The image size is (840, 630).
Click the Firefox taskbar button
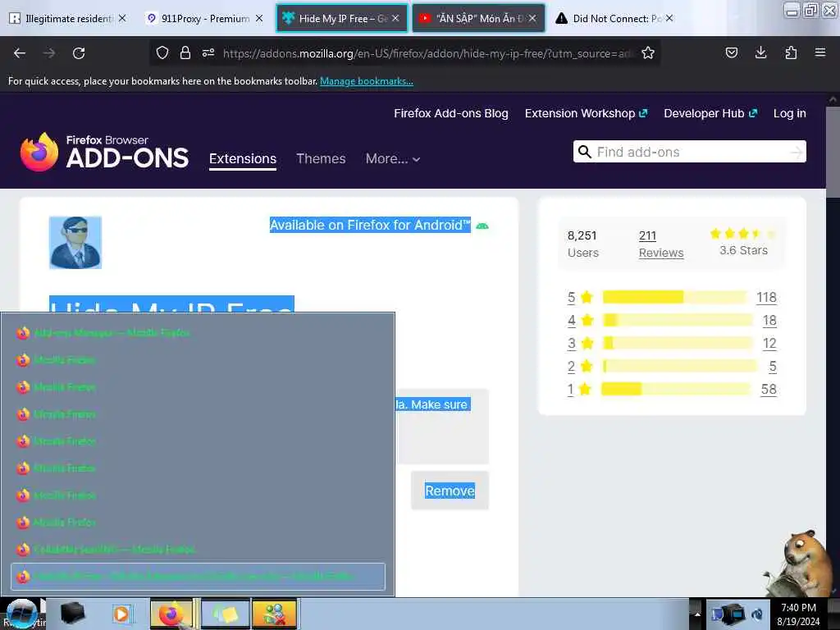(x=171, y=614)
